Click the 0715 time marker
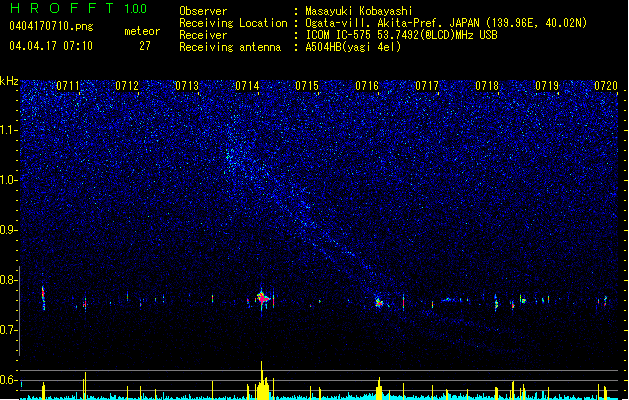The height and width of the screenshot is (400, 629). tap(307, 86)
